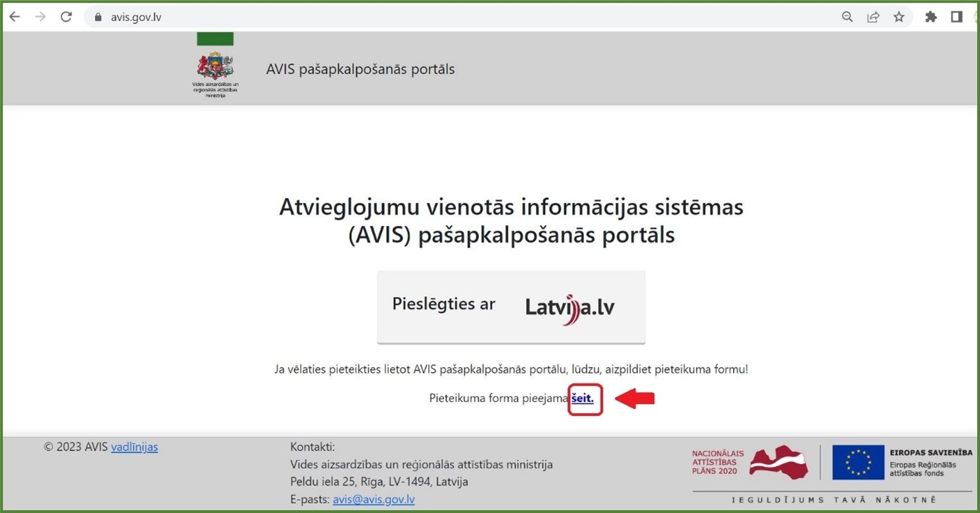Share this page using the share icon
980x513 pixels.
click(x=873, y=17)
